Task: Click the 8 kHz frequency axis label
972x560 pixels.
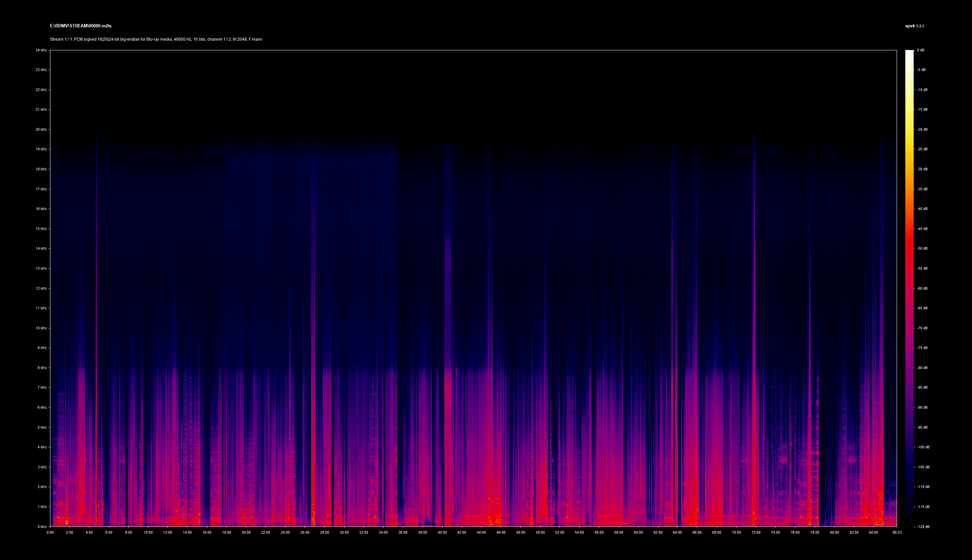Action: (42, 368)
